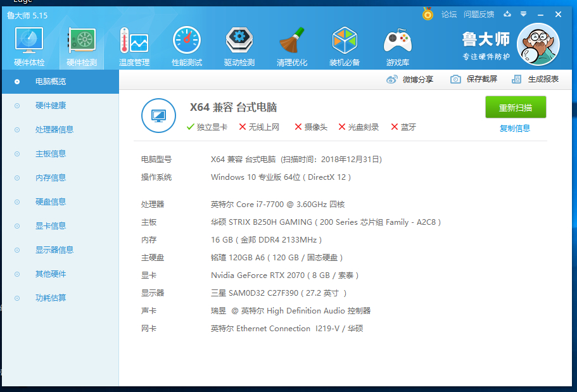This screenshot has width=577, height=392.
Task: Open 问题反馈 link in title bar
Action: coord(478,15)
